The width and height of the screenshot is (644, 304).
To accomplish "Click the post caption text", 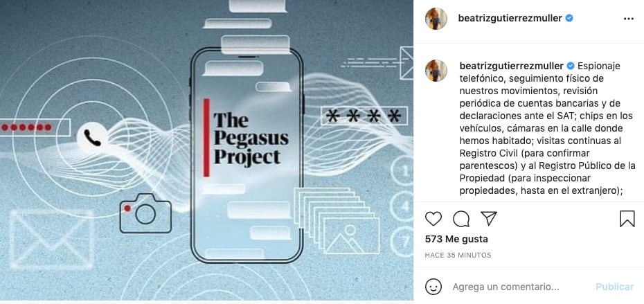I will pyautogui.click(x=547, y=128).
